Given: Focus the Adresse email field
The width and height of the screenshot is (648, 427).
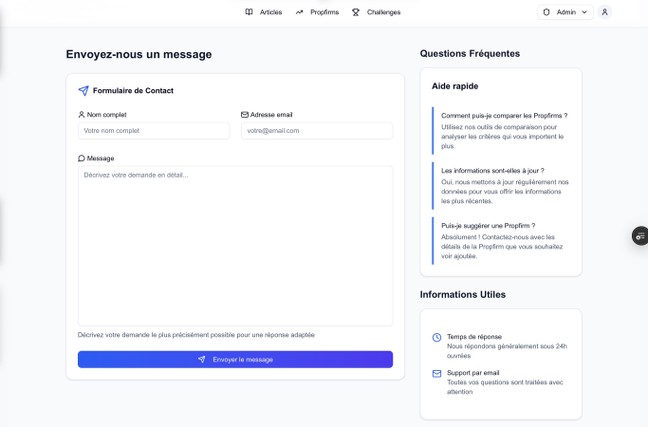Looking at the screenshot, I should [317, 131].
